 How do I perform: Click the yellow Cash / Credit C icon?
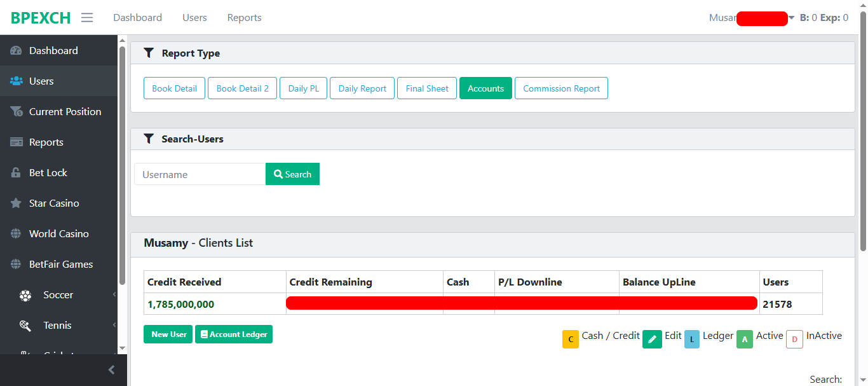571,339
